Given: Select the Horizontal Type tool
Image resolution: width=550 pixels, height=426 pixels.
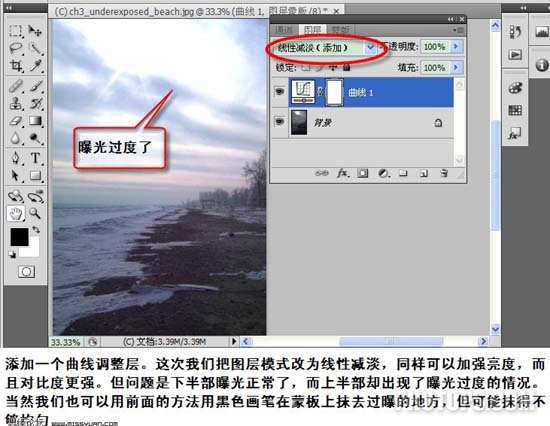Looking at the screenshot, I should click(x=35, y=158).
